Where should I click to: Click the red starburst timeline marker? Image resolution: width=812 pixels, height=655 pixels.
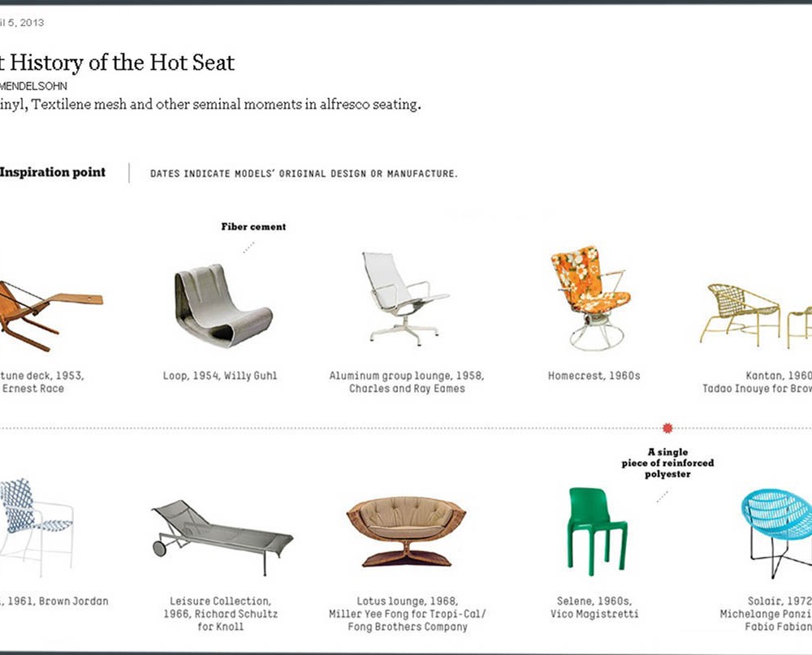(668, 428)
